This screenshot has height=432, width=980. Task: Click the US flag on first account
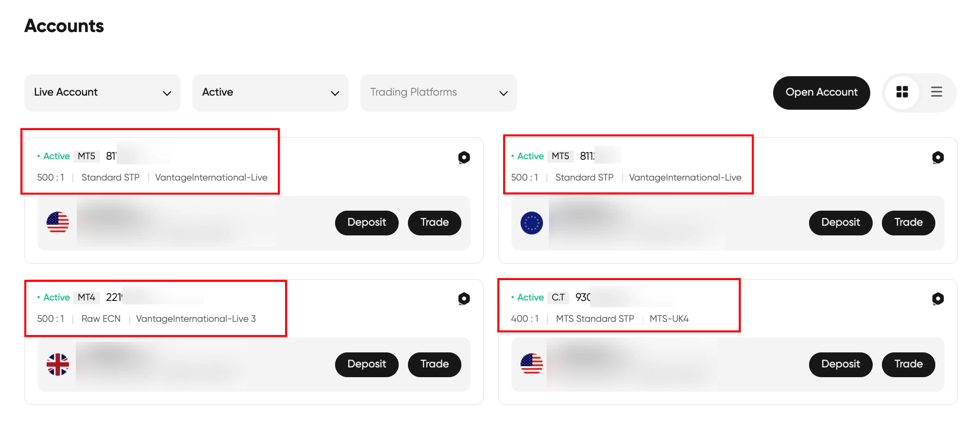58,223
